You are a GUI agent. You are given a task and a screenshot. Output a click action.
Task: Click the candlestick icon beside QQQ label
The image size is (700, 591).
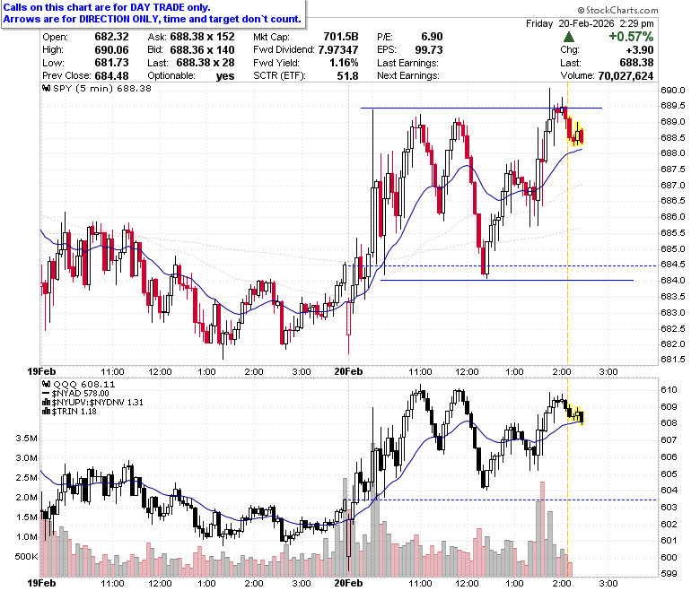pyautogui.click(x=46, y=384)
